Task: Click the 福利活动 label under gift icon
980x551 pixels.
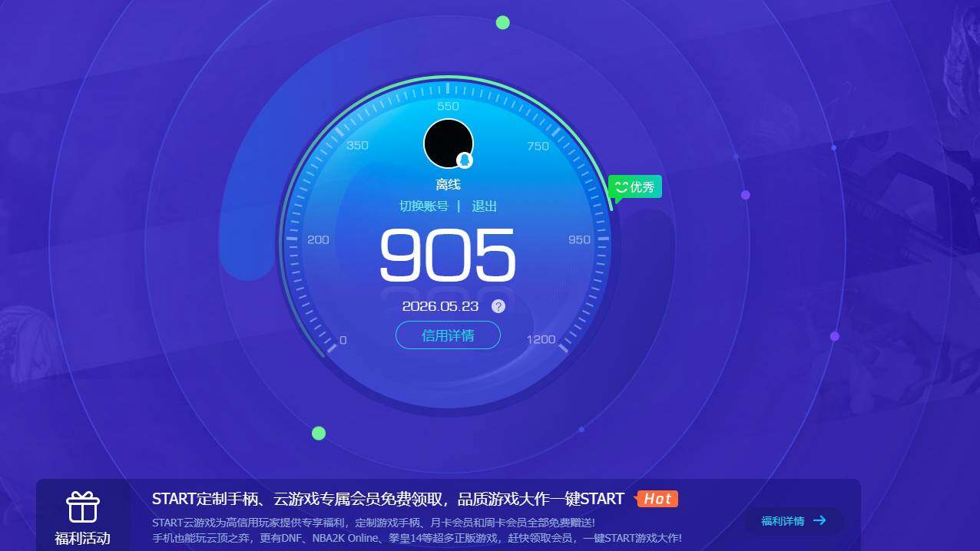Action: pyautogui.click(x=82, y=538)
